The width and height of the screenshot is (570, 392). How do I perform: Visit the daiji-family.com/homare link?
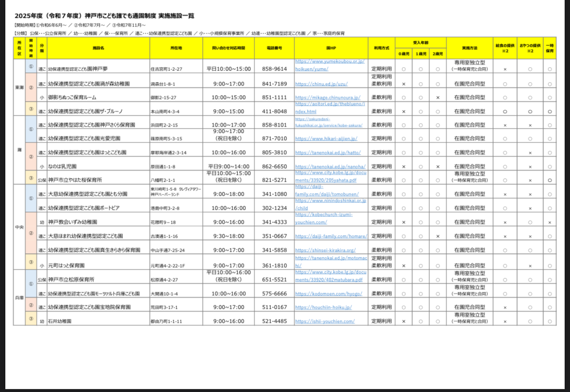coord(331,236)
